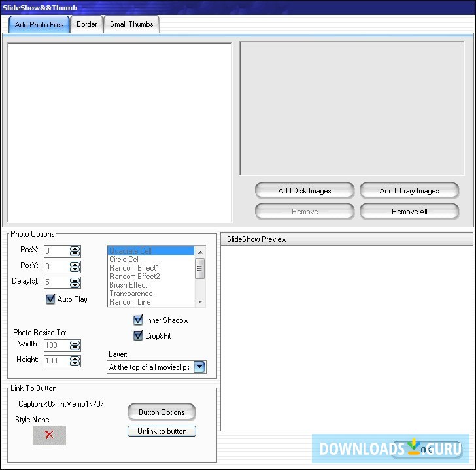This screenshot has height=470, width=476.
Task: Switch to the Add Photo Files tab
Action: 39,24
